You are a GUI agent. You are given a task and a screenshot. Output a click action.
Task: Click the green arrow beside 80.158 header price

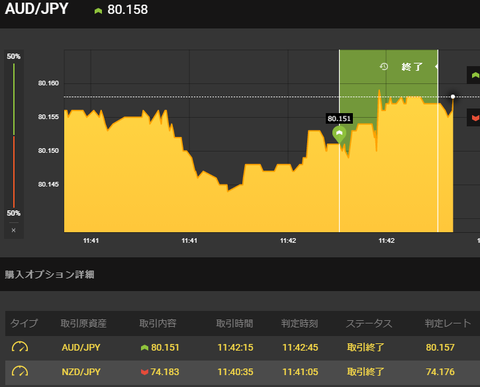click(98, 11)
